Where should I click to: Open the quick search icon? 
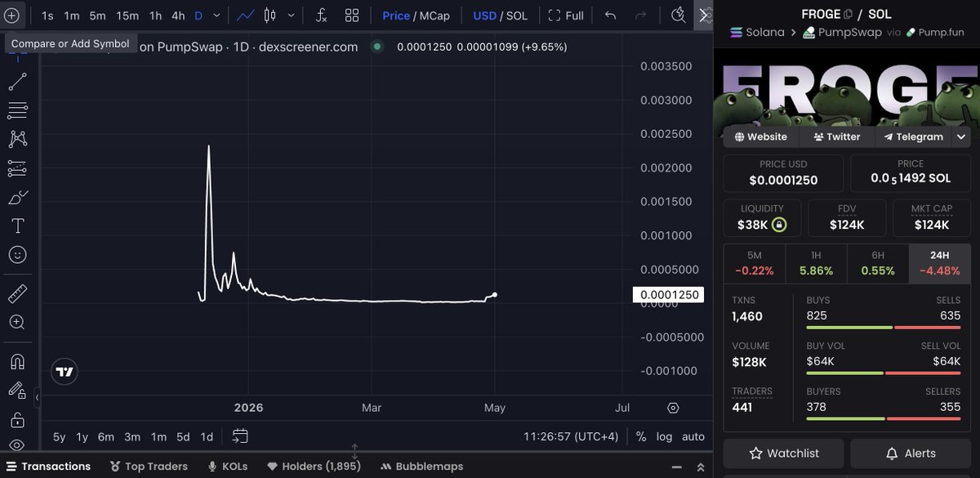678,16
